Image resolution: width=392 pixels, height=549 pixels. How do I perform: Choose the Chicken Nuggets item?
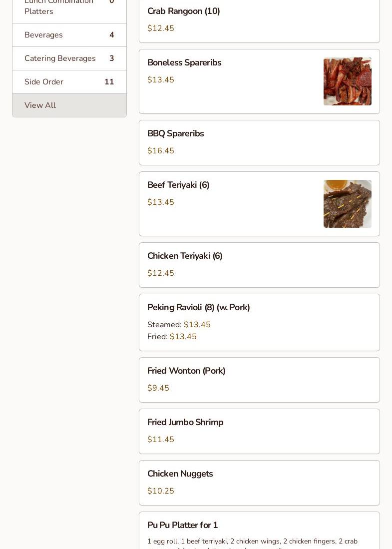tap(180, 474)
